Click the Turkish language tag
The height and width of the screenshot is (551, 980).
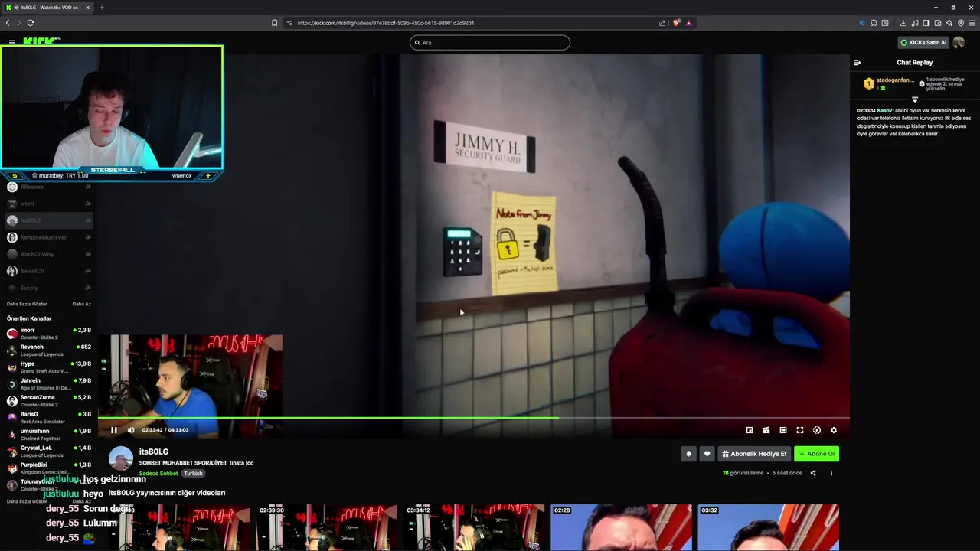click(193, 474)
